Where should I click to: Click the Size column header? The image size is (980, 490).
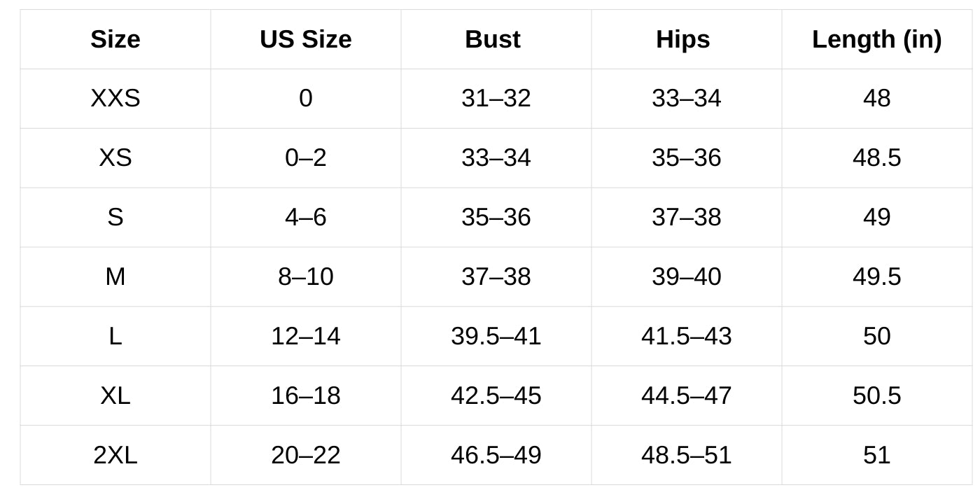tap(115, 39)
